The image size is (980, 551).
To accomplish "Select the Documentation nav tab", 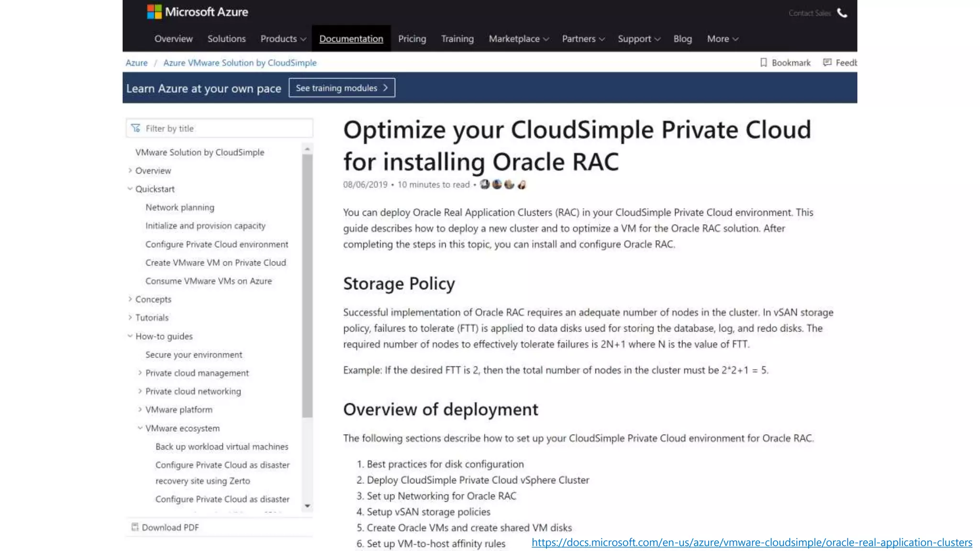I will coord(351,39).
